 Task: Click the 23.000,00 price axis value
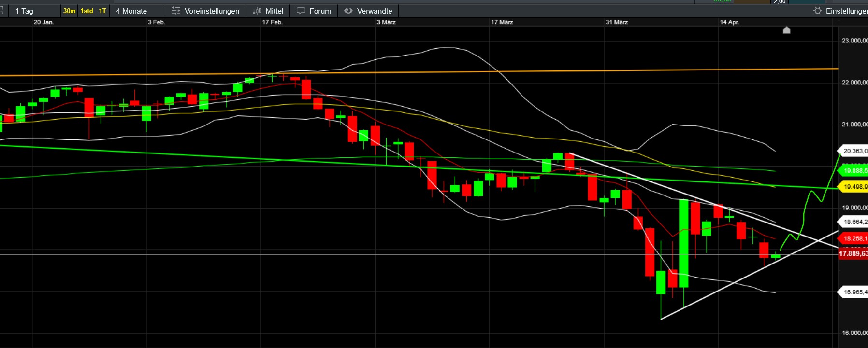(854, 41)
